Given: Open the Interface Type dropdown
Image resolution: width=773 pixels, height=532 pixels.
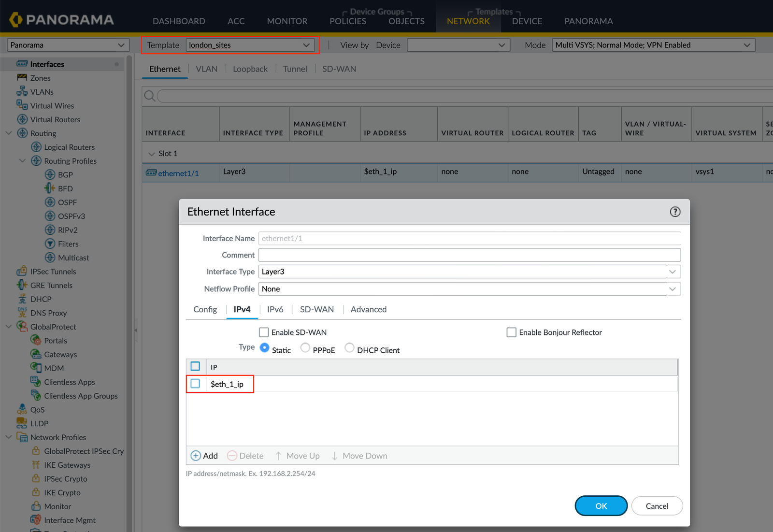Looking at the screenshot, I should [x=469, y=272].
